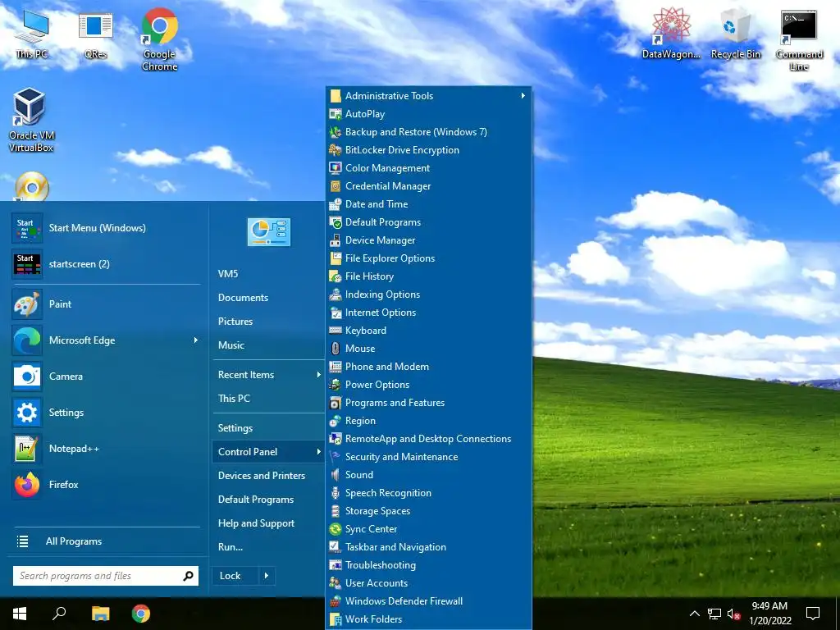Open Windows Defender Firewall
Viewport: 840px width, 630px height.
428,601
